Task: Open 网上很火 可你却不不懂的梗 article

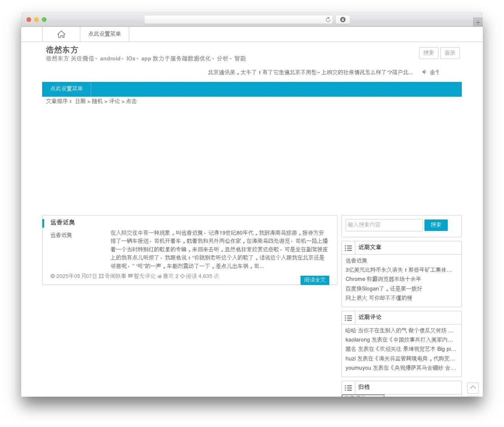Action: pyautogui.click(x=379, y=298)
